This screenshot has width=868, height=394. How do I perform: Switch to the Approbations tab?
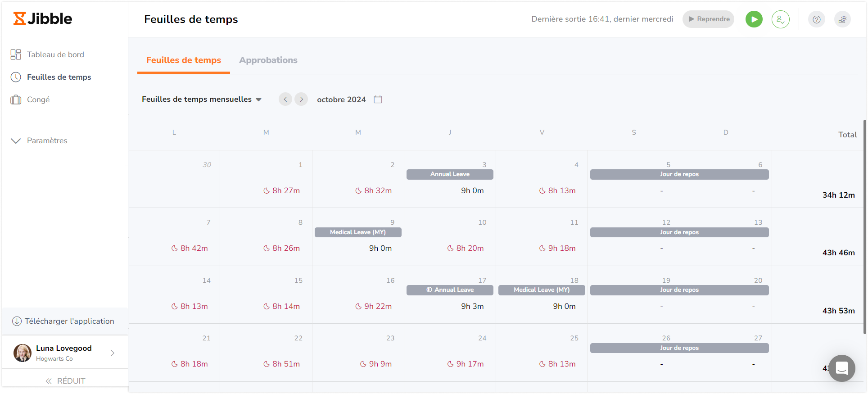click(x=268, y=60)
